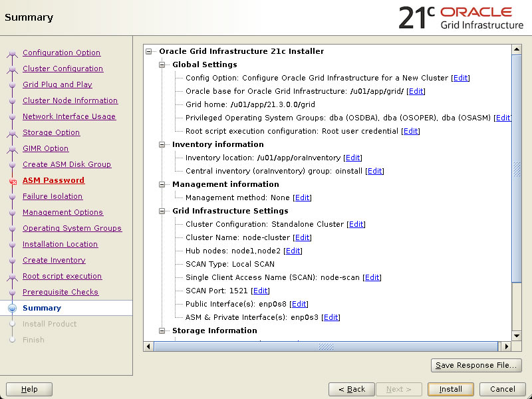Viewport: 532px width, 399px height.
Task: Collapse the Inventory information section
Action: pos(162,144)
